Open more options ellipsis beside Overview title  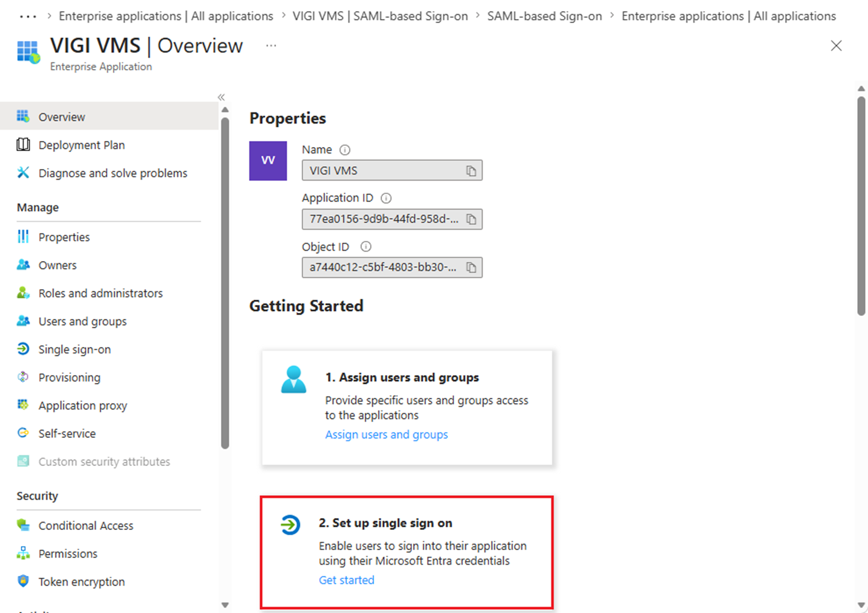[x=271, y=45]
